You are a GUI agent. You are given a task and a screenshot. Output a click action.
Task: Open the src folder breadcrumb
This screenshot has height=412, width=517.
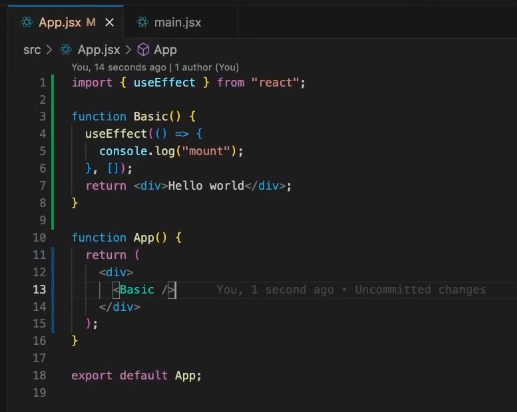(x=32, y=50)
